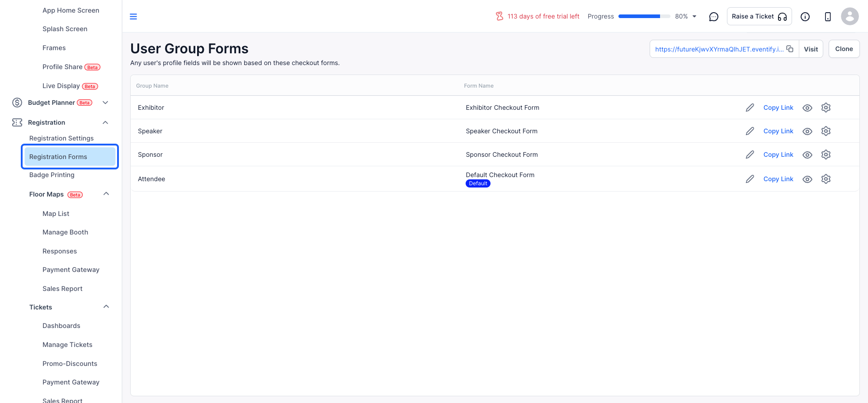Open Sales Report under Floor Maps
868x403 pixels.
click(62, 289)
